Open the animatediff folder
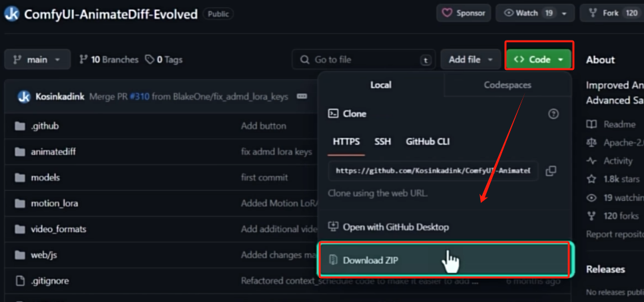Viewport: 644px width, 302px height. coord(53,152)
